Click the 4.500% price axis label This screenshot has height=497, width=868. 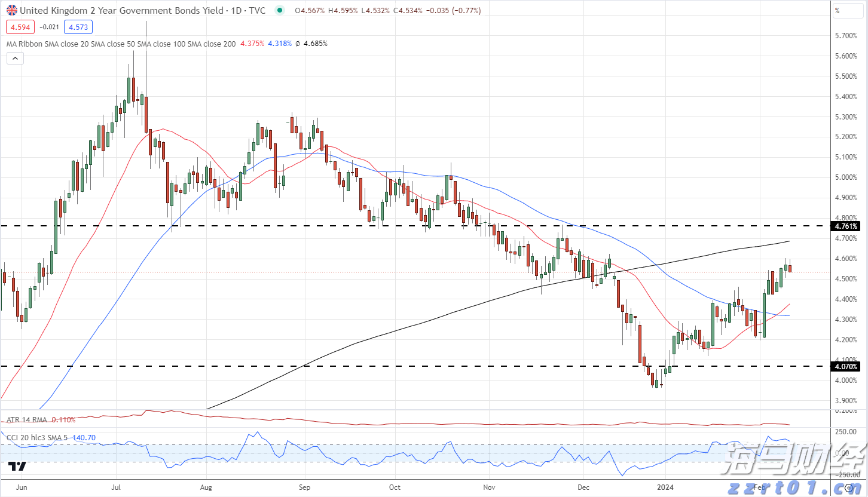845,278
